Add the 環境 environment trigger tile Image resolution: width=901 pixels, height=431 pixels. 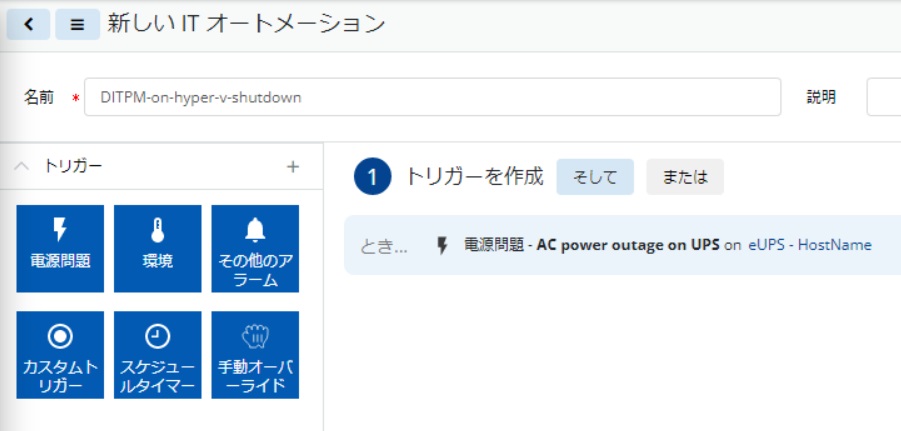click(x=157, y=248)
